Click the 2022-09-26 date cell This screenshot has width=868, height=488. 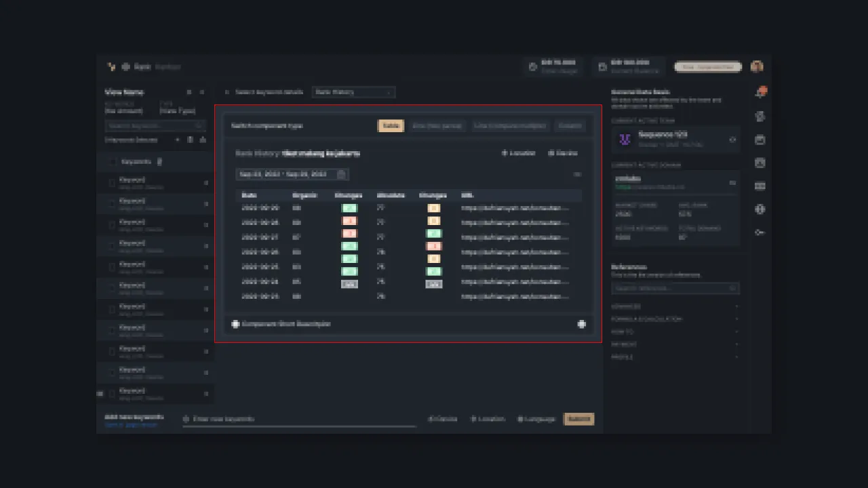261,251
